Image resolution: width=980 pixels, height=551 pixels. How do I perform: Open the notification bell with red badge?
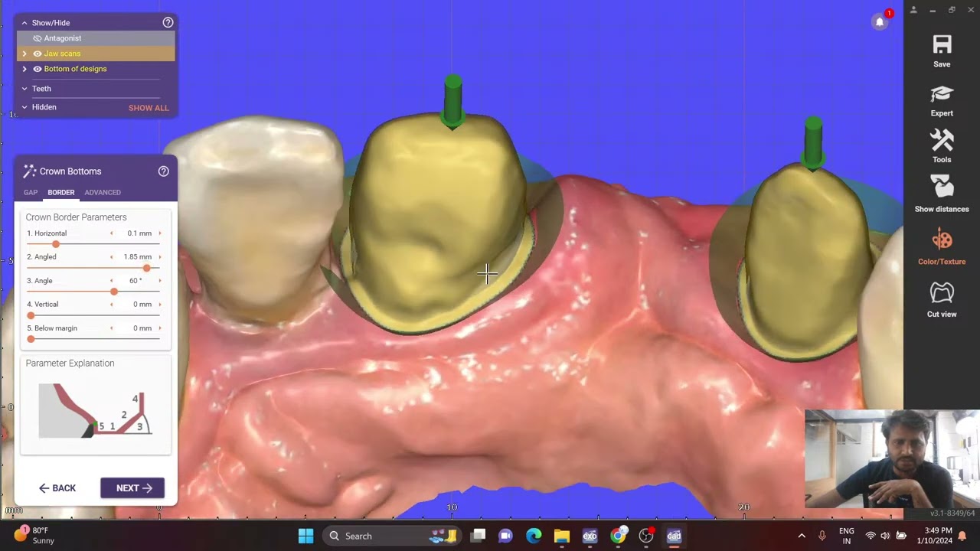coord(880,21)
